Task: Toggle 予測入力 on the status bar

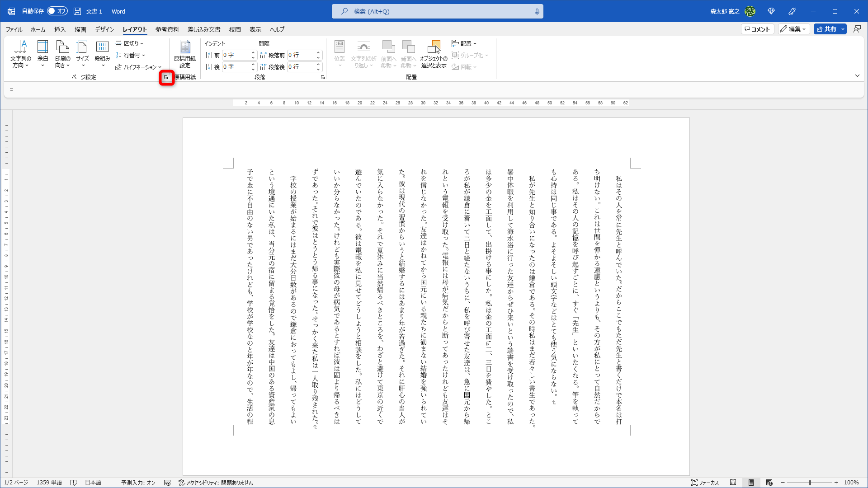Action: pyautogui.click(x=137, y=482)
